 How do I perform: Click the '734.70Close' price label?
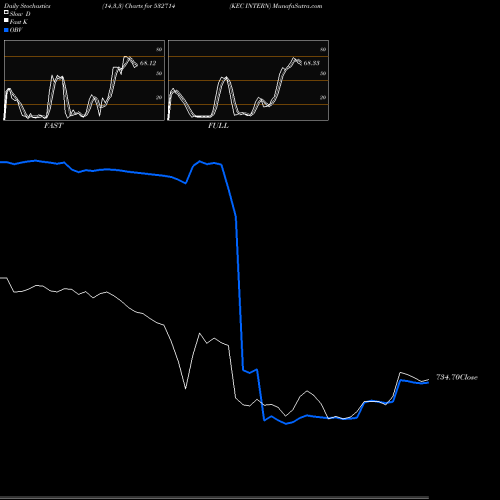pyautogui.click(x=457, y=377)
